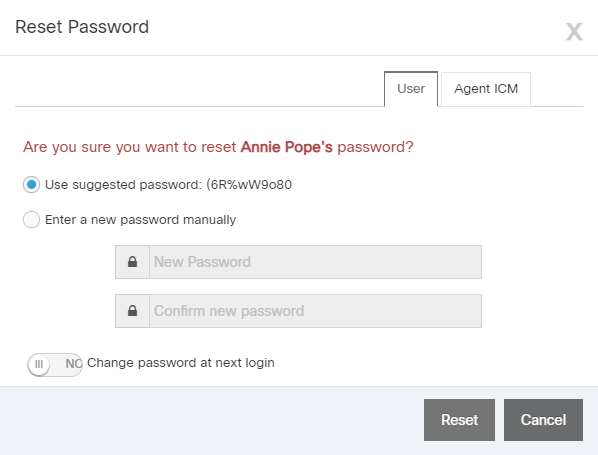The image size is (598, 455).
Task: Toggle Change password at next login switch
Action: [x=55, y=365]
